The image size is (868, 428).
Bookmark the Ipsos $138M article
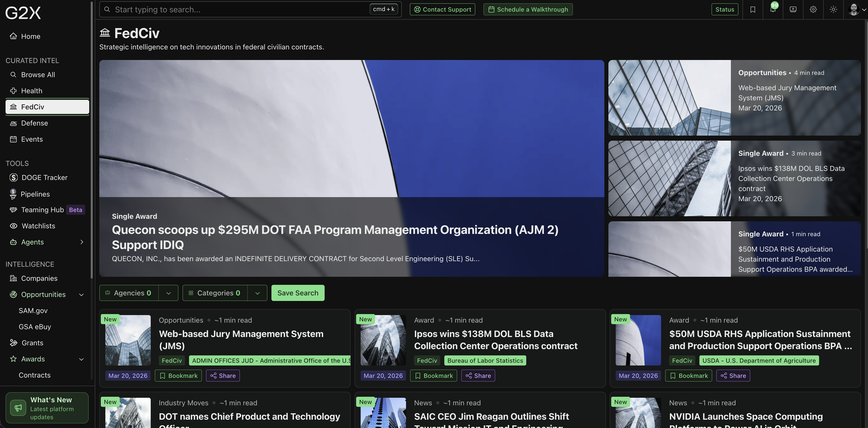coord(434,376)
